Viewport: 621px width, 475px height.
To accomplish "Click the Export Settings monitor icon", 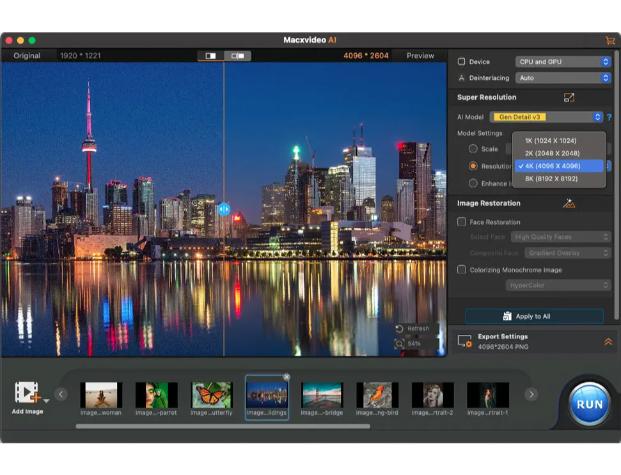I will (x=465, y=341).
